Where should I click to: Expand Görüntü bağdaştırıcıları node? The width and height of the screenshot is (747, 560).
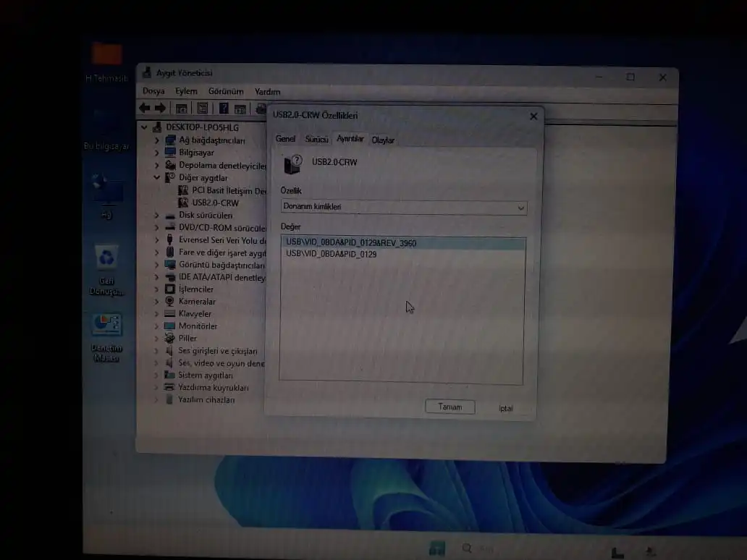[157, 265]
